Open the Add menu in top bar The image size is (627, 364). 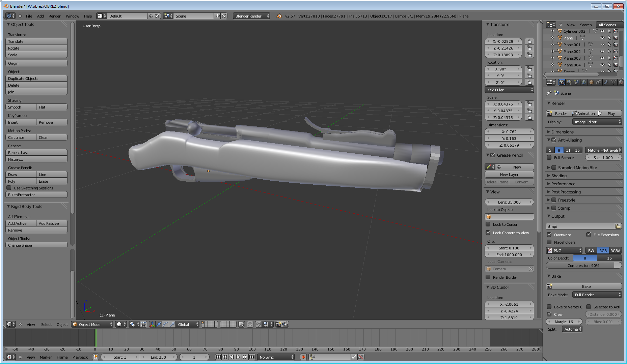[40, 16]
